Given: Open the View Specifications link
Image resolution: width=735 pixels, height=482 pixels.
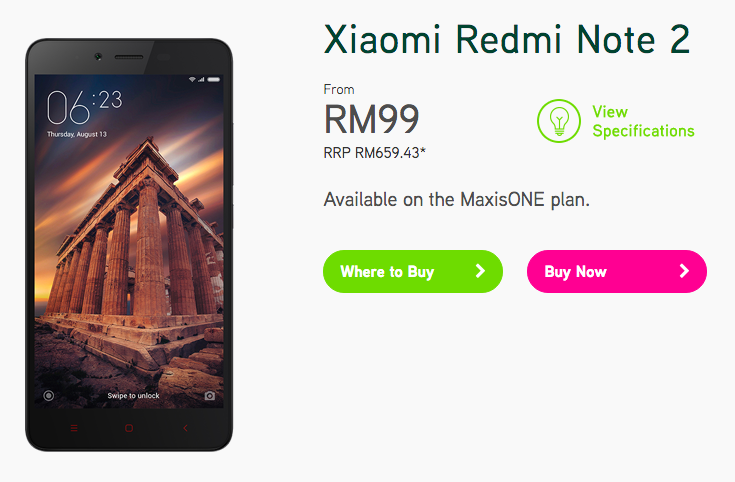Looking at the screenshot, I should [x=643, y=121].
